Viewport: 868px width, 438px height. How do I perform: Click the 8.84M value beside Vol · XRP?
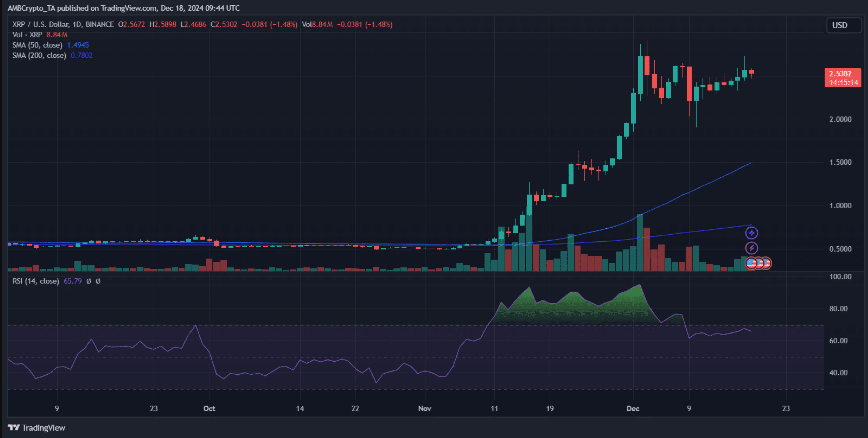[57, 35]
